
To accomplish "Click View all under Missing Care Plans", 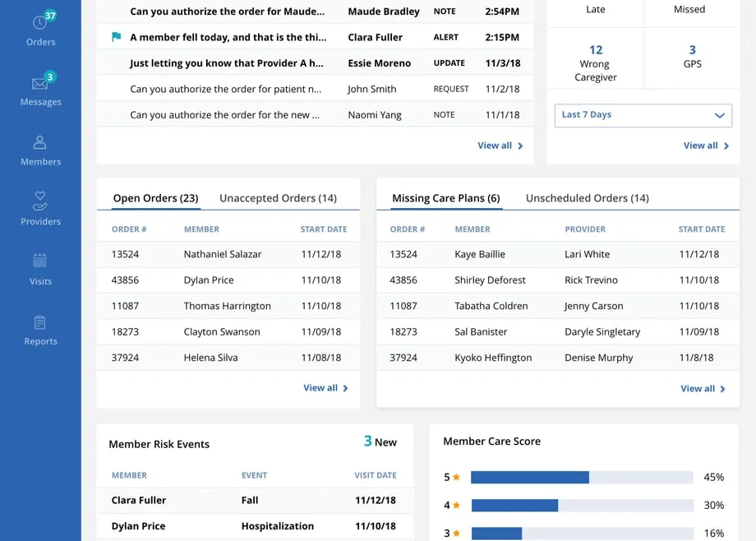I will coord(703,389).
